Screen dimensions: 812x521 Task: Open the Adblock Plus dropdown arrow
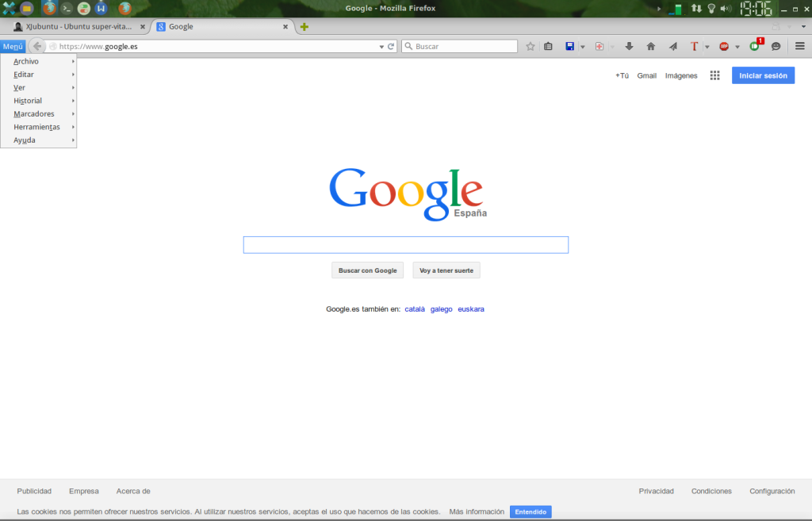737,47
